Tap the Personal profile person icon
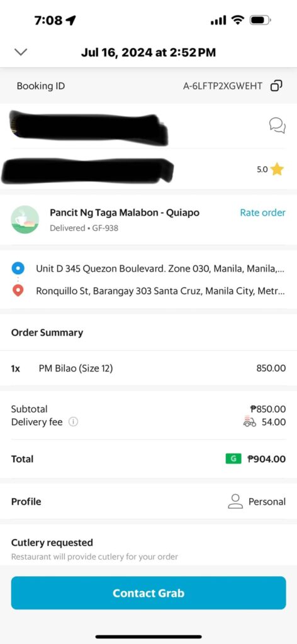Viewport: 297px width, 644px height. pyautogui.click(x=235, y=501)
